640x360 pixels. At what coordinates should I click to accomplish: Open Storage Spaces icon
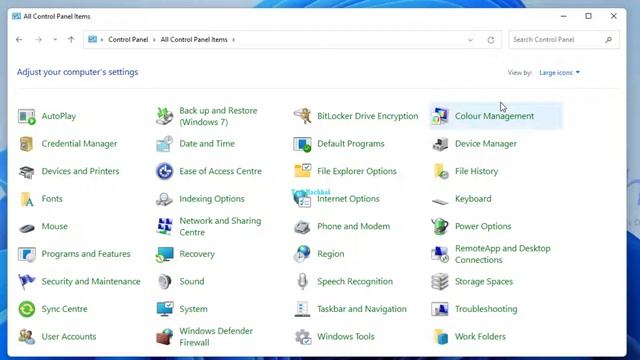[x=440, y=282]
